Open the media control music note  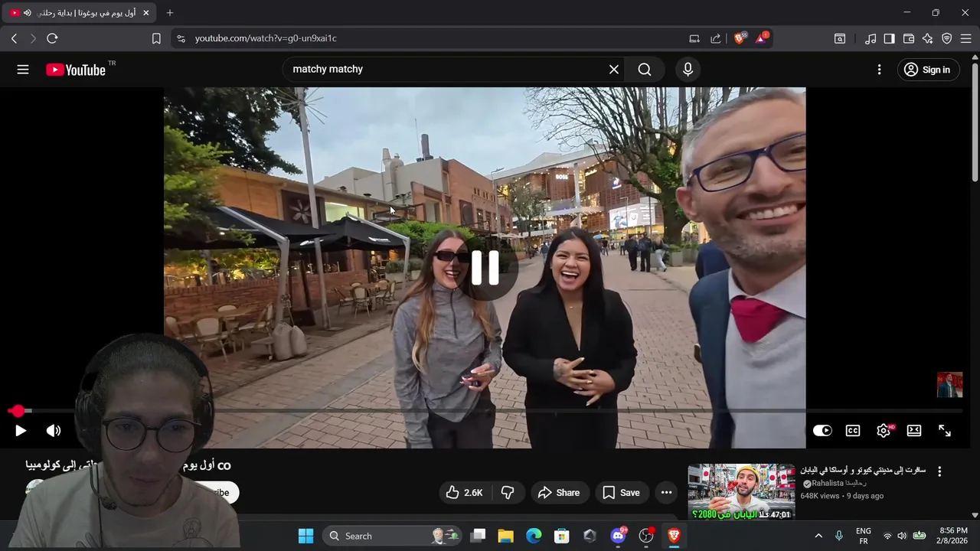pos(871,38)
